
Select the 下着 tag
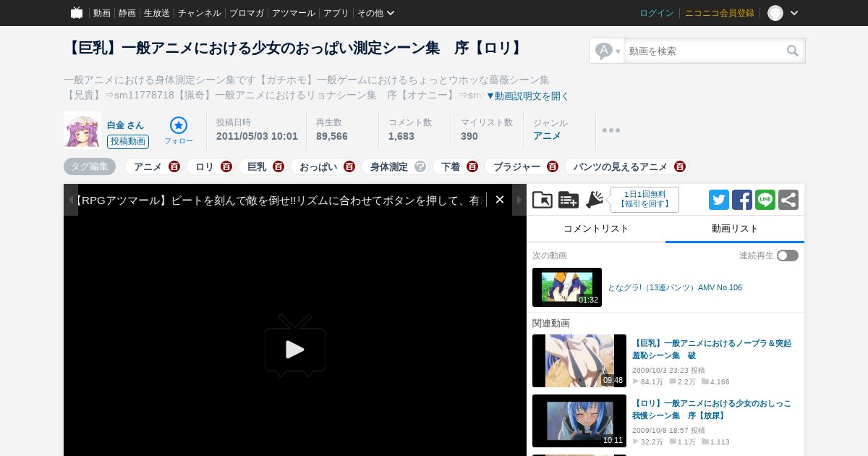451,166
